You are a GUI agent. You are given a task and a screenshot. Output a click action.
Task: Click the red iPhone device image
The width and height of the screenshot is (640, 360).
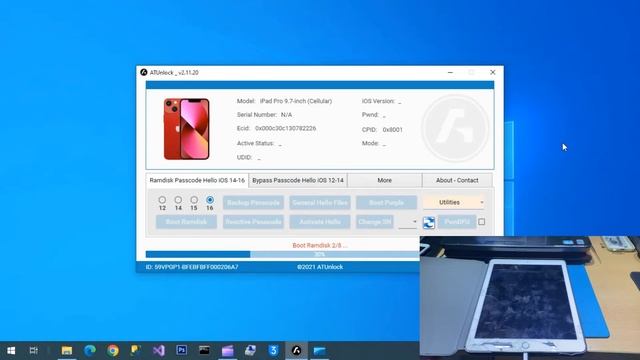pyautogui.click(x=187, y=129)
